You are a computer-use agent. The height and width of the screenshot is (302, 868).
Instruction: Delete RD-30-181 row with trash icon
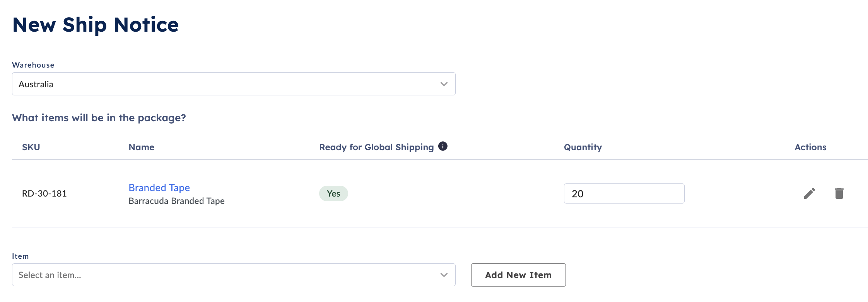[839, 193]
